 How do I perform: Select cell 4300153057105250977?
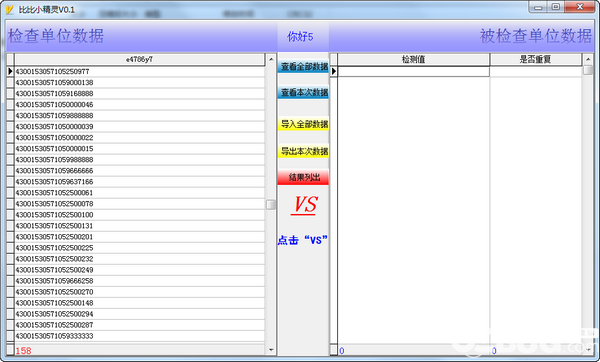click(x=140, y=72)
